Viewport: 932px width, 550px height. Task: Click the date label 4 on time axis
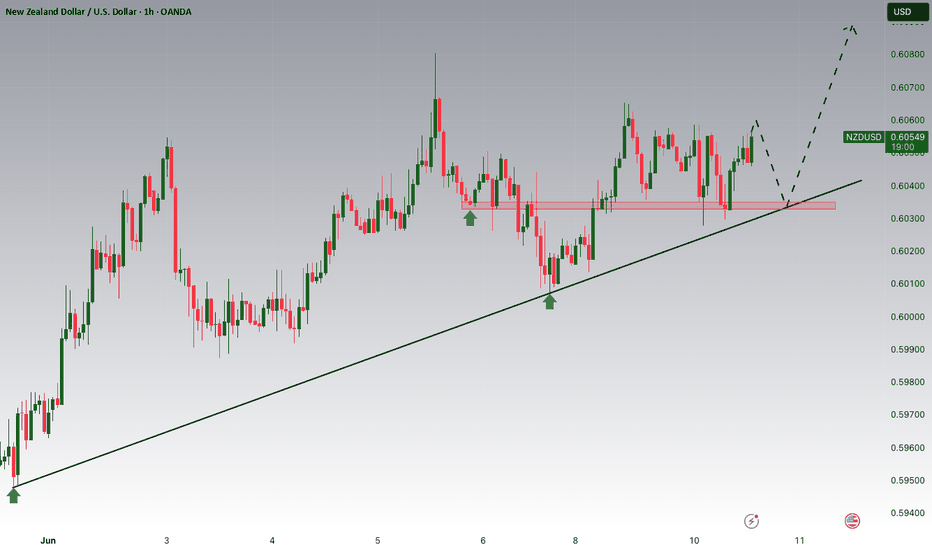tap(272, 540)
